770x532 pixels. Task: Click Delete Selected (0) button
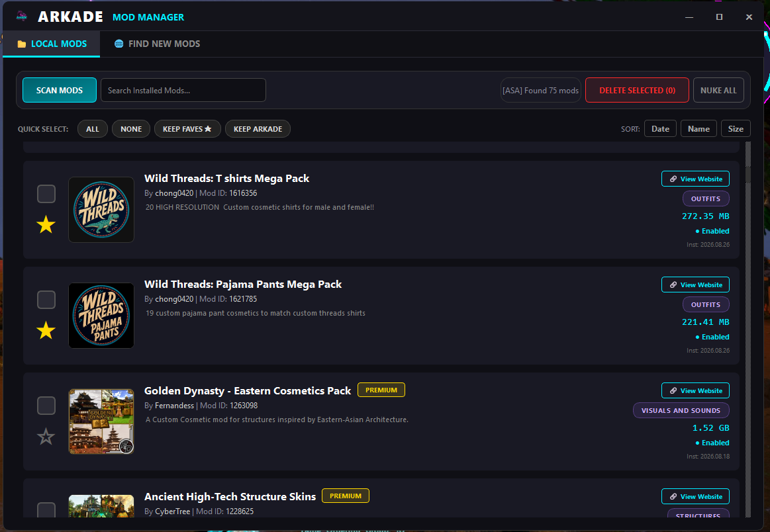637,90
